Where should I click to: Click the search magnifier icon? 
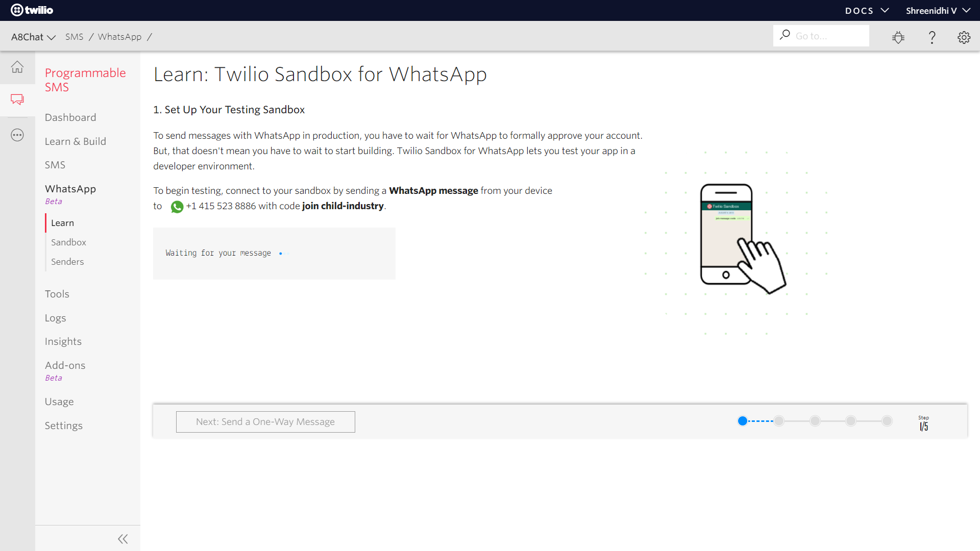tap(785, 35)
